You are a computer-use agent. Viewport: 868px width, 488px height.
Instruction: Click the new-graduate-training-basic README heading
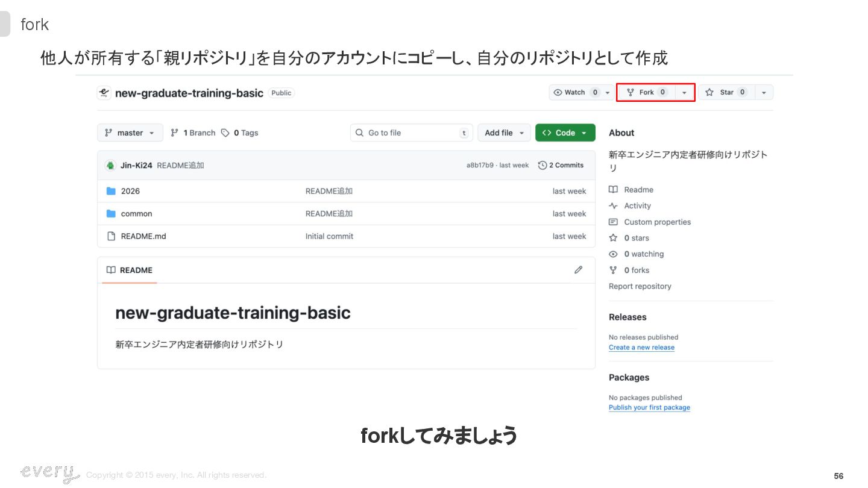233,313
